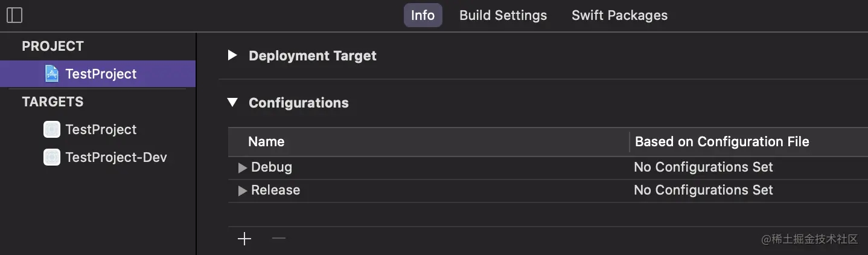868x255 pixels.
Task: Select the TestProject target label
Action: coord(101,129)
